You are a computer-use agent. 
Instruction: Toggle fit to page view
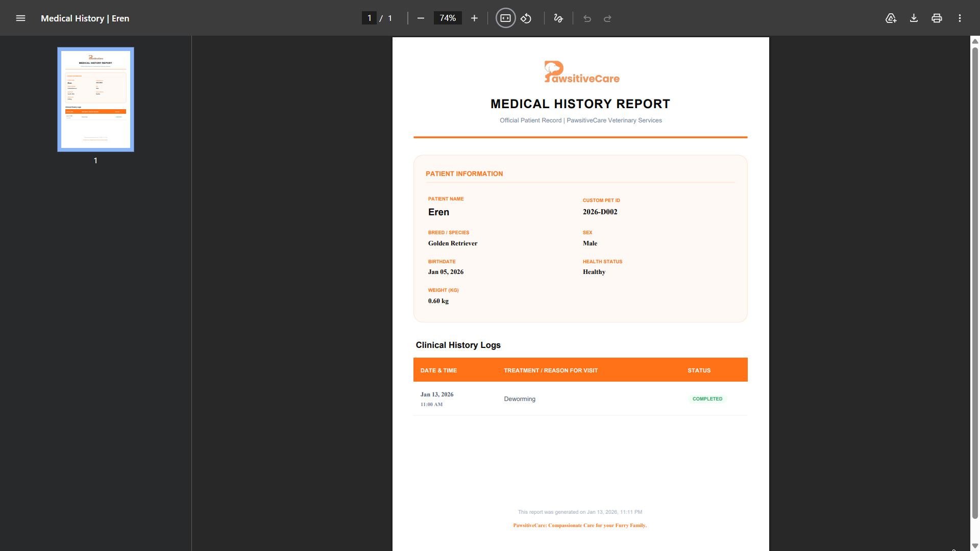tap(505, 18)
